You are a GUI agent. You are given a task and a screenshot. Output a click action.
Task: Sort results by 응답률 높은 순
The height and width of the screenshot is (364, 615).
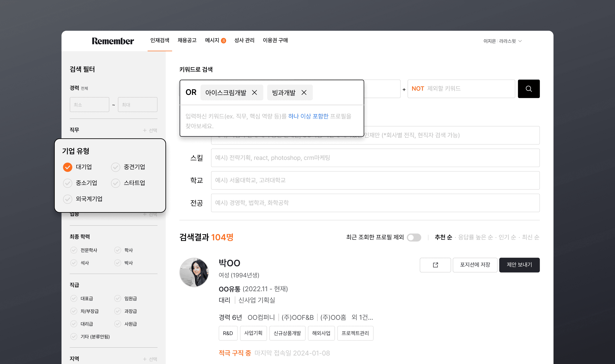coord(475,237)
